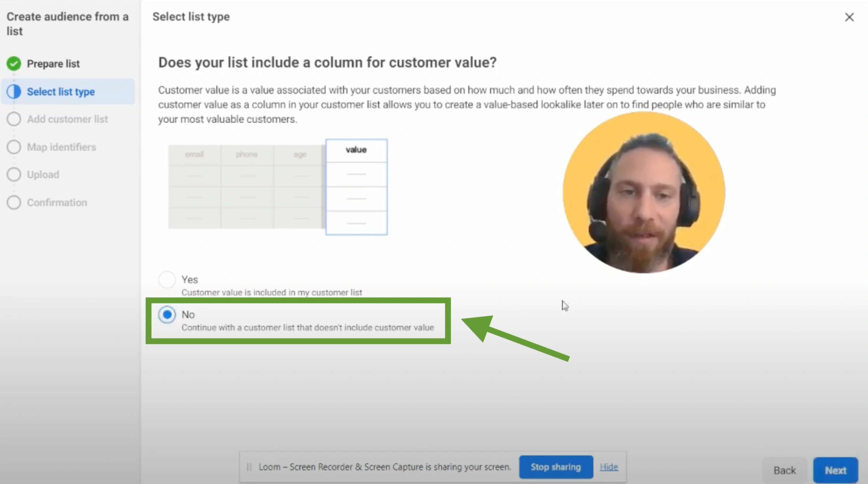The width and height of the screenshot is (868, 484).
Task: Click the Confirmation step circle
Action: coord(14,202)
